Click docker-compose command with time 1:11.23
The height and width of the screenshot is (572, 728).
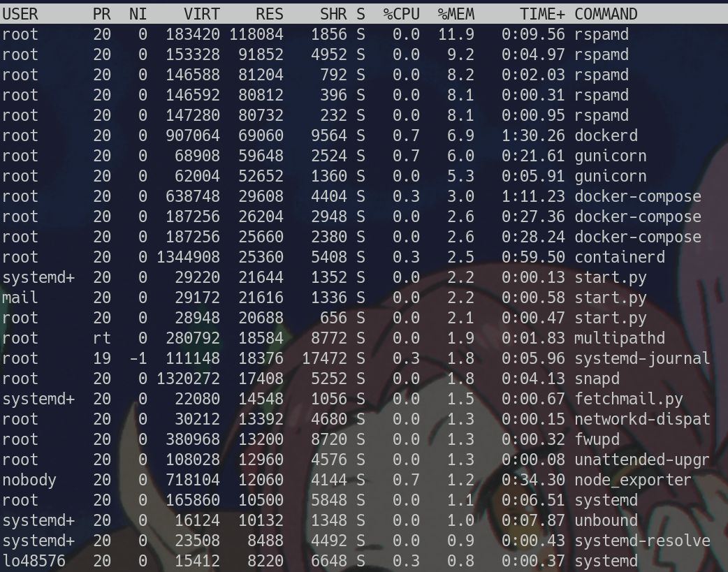pos(638,196)
